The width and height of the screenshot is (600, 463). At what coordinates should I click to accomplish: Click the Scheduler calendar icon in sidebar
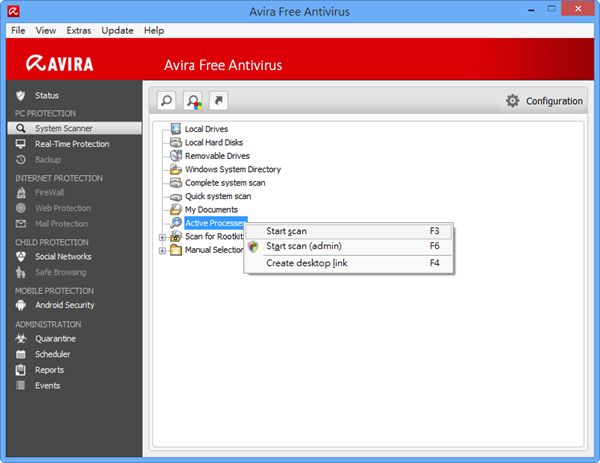(x=21, y=354)
